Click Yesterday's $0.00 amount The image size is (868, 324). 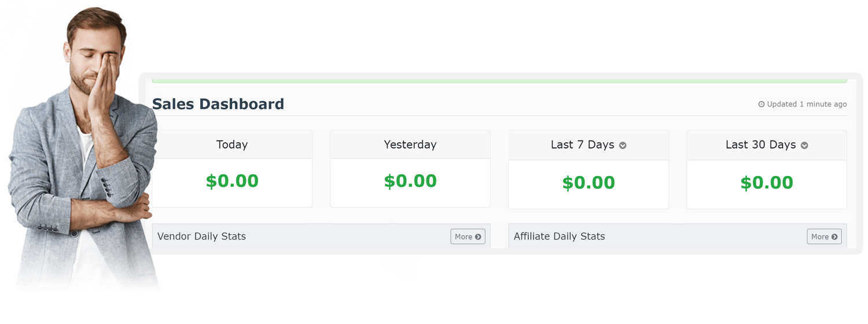pos(410,181)
